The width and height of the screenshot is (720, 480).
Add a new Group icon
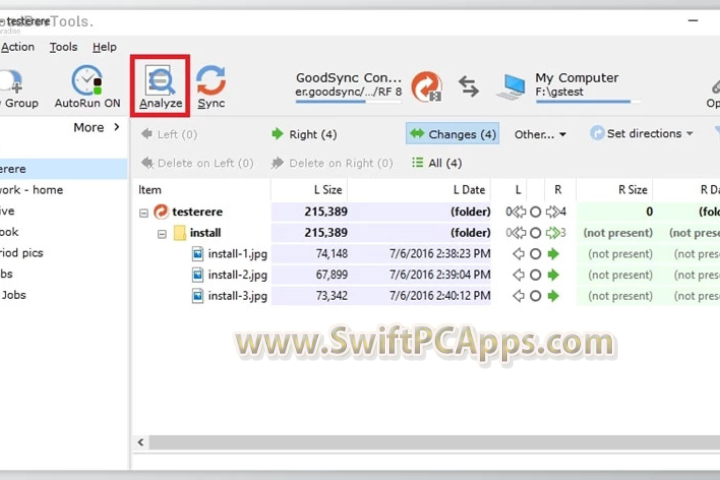(11, 81)
